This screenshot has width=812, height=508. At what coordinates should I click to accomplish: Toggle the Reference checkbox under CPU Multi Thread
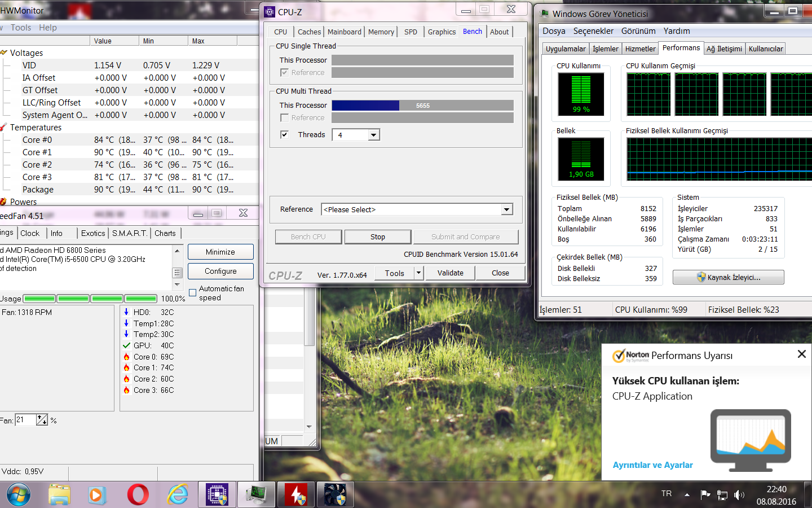click(x=284, y=117)
